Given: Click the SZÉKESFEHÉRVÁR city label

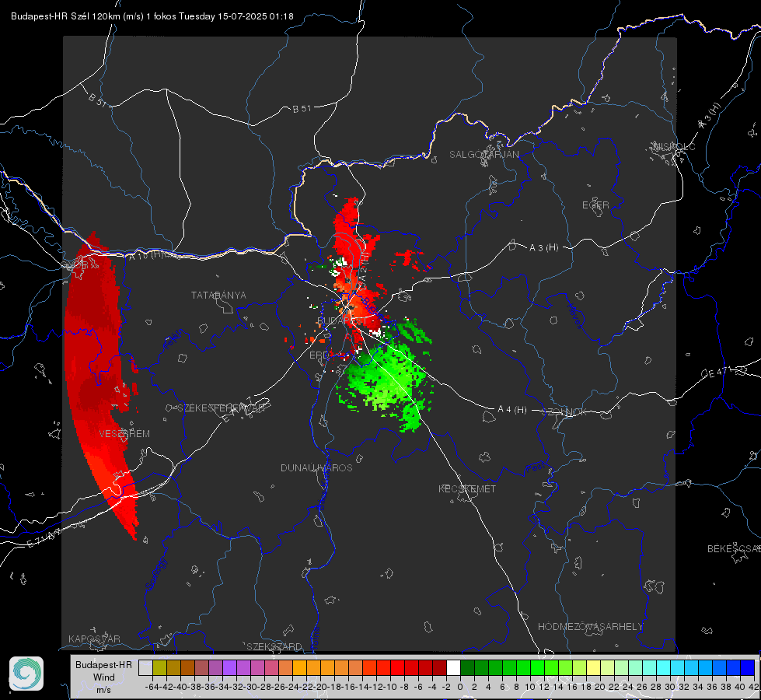Looking at the screenshot, I should click(223, 408).
